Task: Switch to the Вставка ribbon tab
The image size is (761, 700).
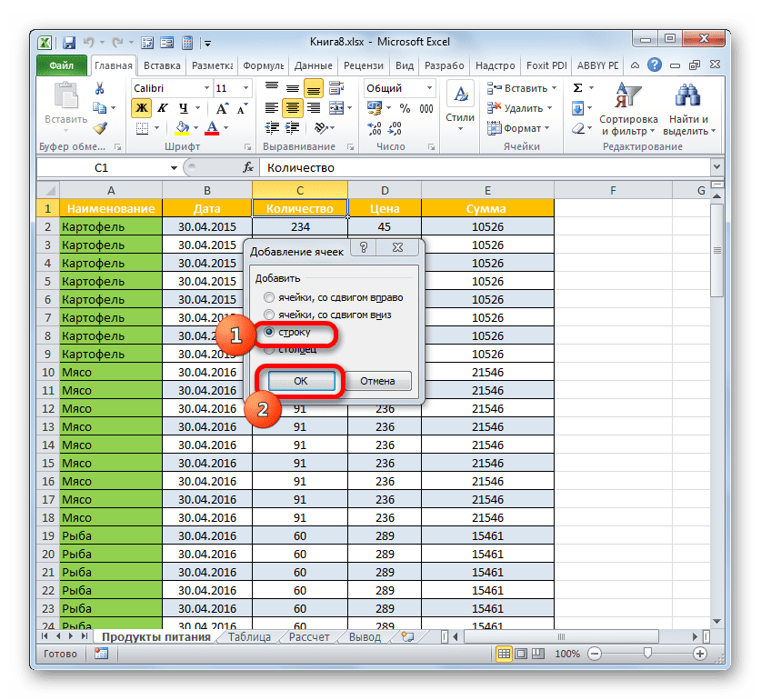Action: pos(162,65)
